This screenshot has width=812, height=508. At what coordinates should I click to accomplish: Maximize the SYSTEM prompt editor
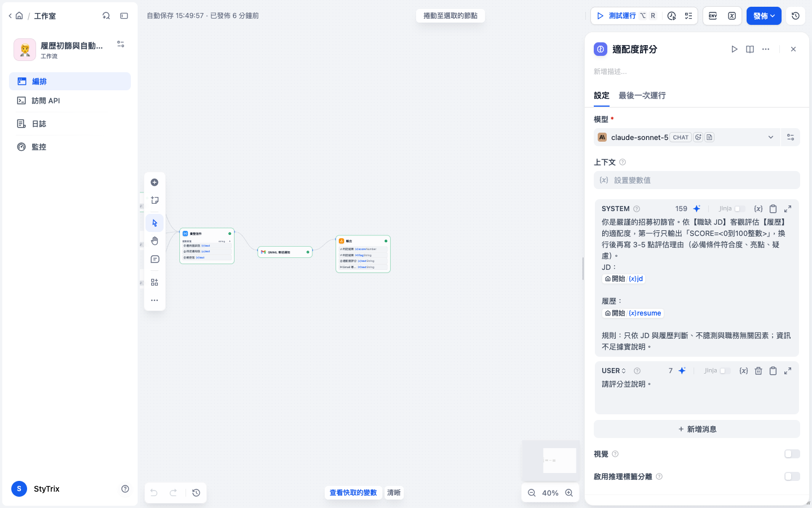pos(788,209)
